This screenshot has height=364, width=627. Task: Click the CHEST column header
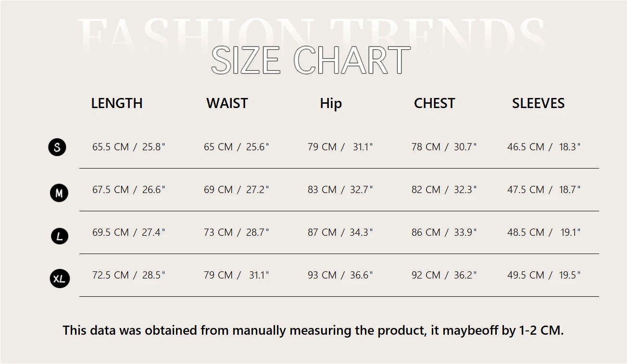click(x=434, y=103)
